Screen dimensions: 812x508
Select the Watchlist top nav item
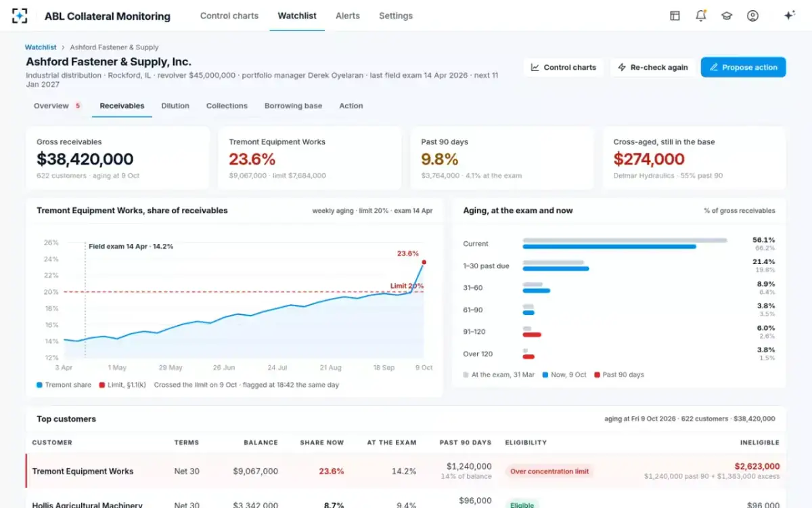(297, 16)
